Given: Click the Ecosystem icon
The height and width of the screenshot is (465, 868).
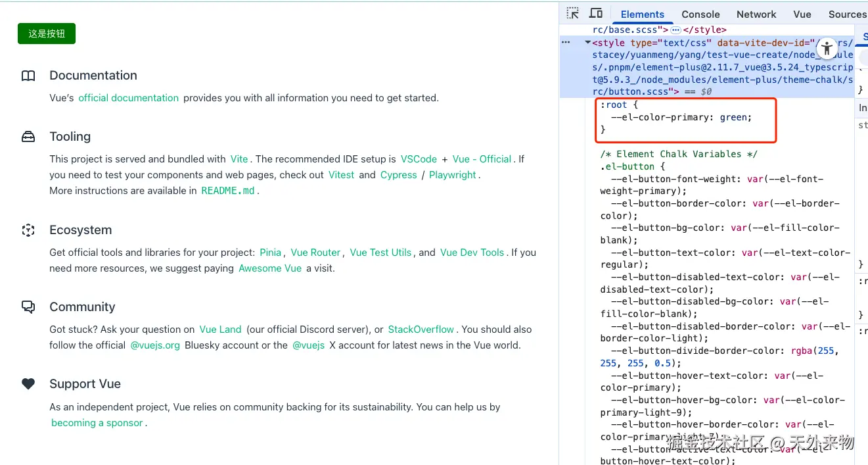Looking at the screenshot, I should click(x=28, y=230).
